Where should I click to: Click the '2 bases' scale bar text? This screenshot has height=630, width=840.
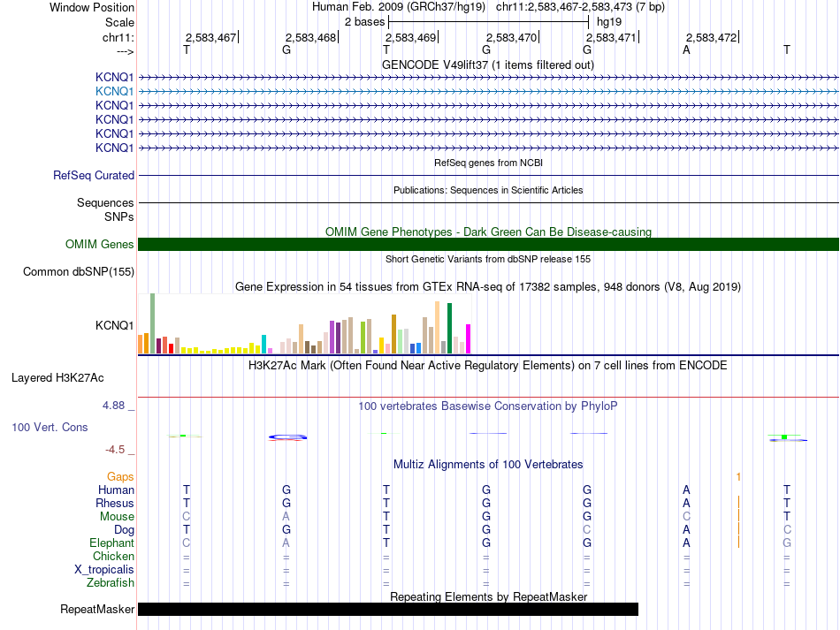coord(364,22)
